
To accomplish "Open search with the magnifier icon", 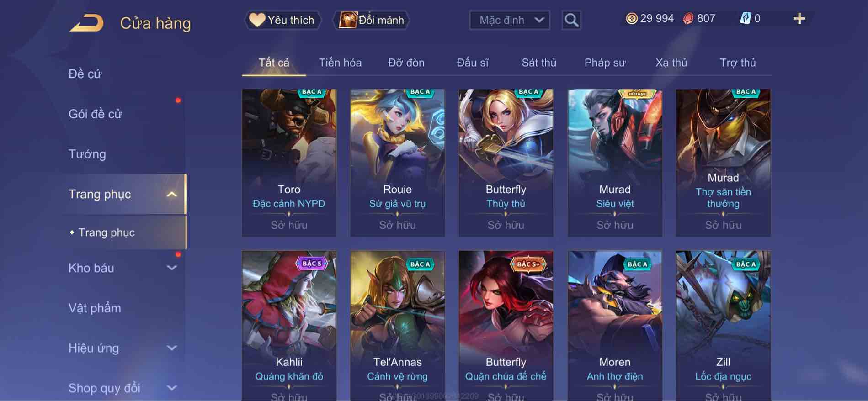I will 571,20.
